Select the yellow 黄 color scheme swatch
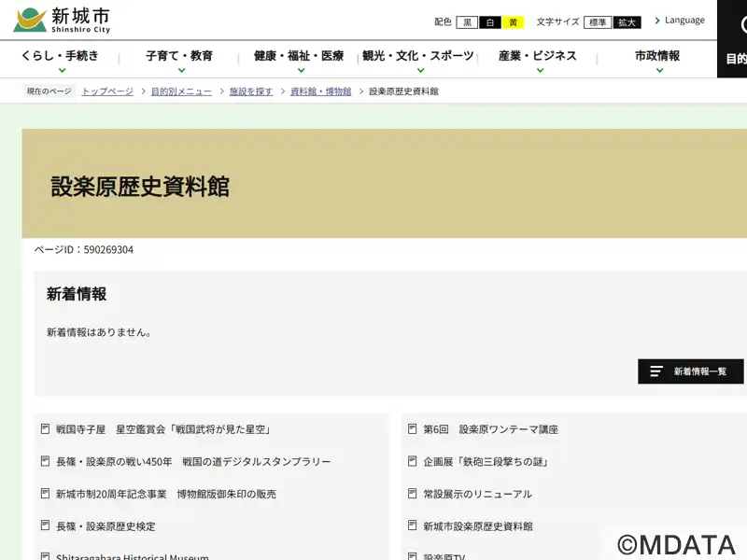 pos(514,22)
